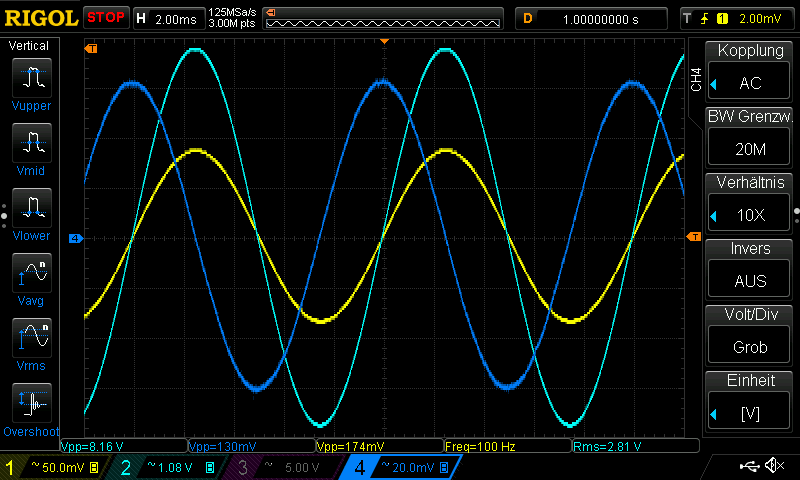Image resolution: width=800 pixels, height=480 pixels.
Task: Click the CH4 menu tab label
Action: (x=696, y=80)
